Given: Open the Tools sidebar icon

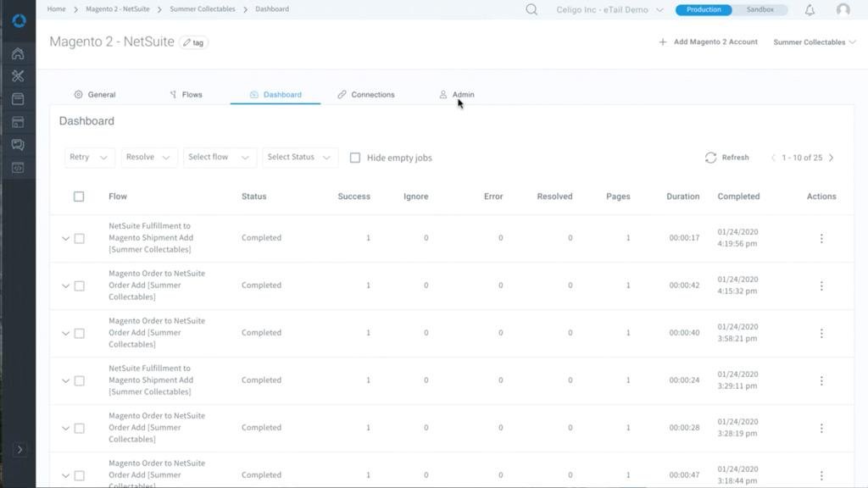Looking at the screenshot, I should click(18, 75).
